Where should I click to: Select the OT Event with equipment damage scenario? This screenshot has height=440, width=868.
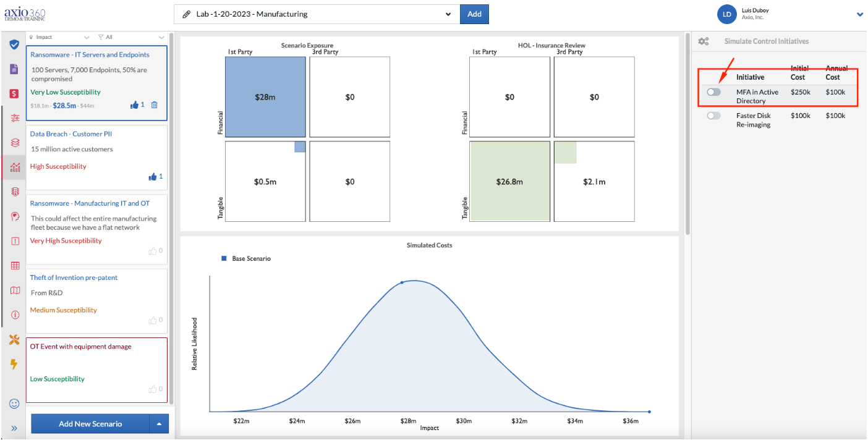click(96, 370)
